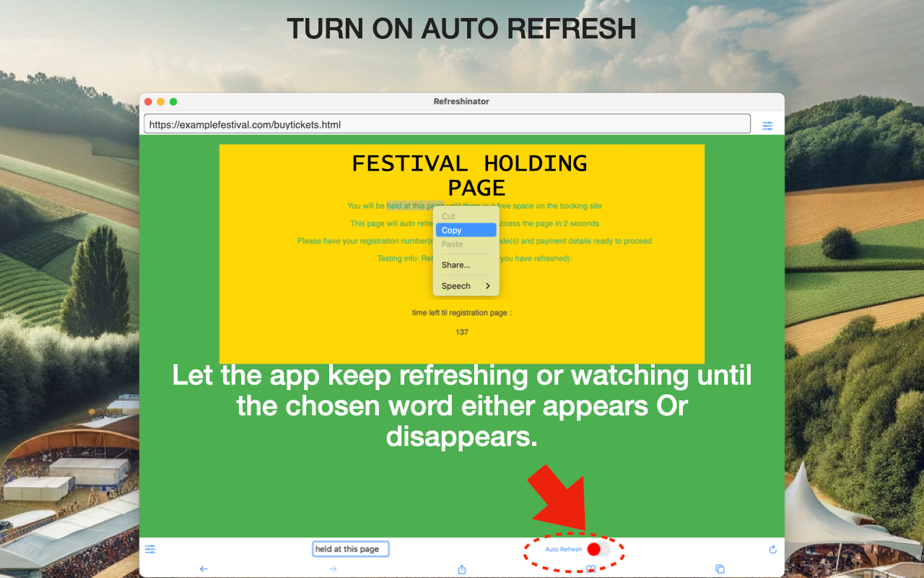Close the Refreshinator window with red button
This screenshot has height=578, width=924.
coord(149,102)
